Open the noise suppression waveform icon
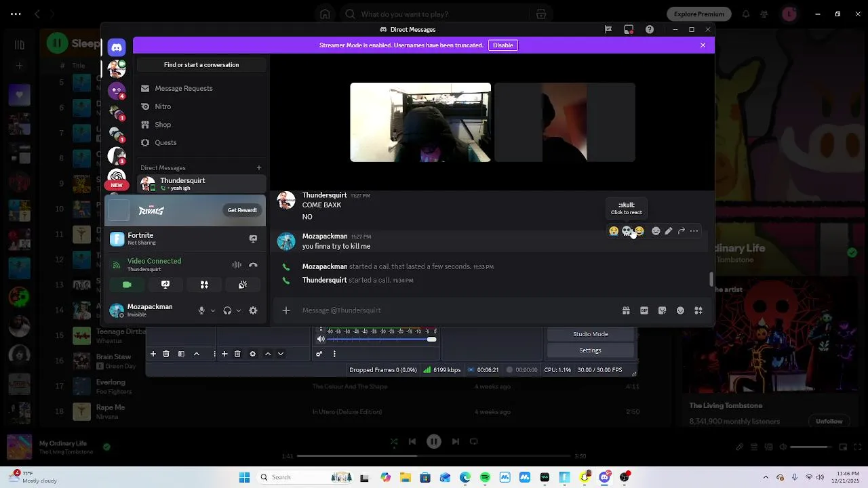Viewport: 868px width, 488px height. pos(237,265)
